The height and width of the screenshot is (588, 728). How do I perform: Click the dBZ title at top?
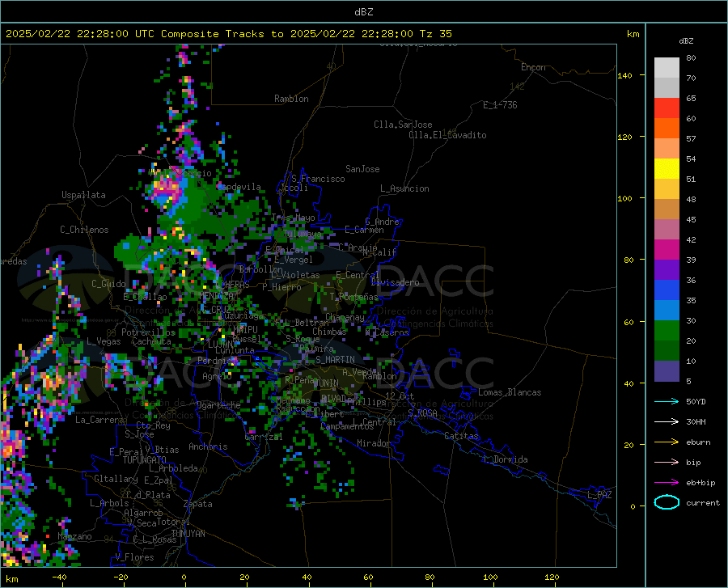point(363,12)
